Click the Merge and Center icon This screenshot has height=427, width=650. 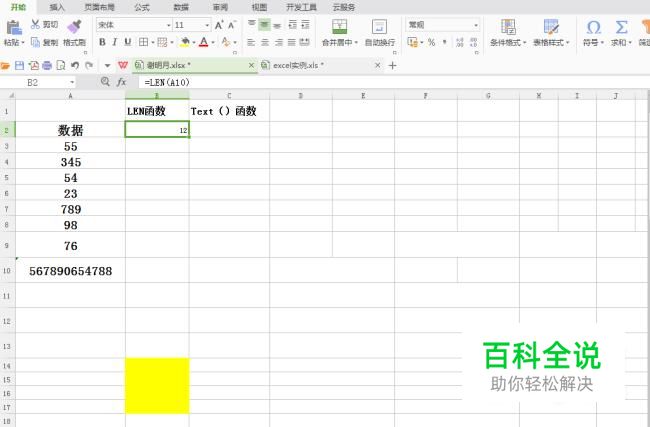click(340, 27)
